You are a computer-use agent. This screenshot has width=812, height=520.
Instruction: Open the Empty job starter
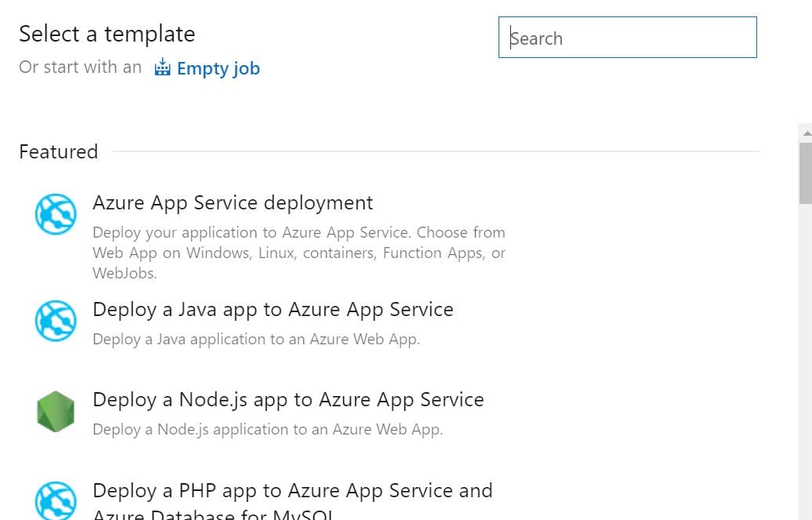pyautogui.click(x=219, y=68)
